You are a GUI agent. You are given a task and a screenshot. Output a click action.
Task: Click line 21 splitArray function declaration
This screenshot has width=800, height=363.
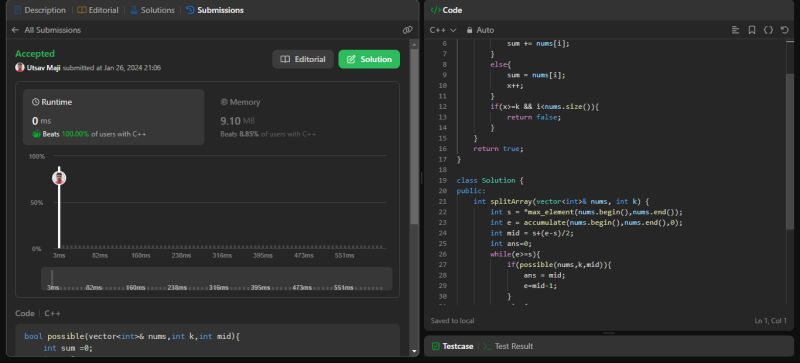[x=561, y=201]
